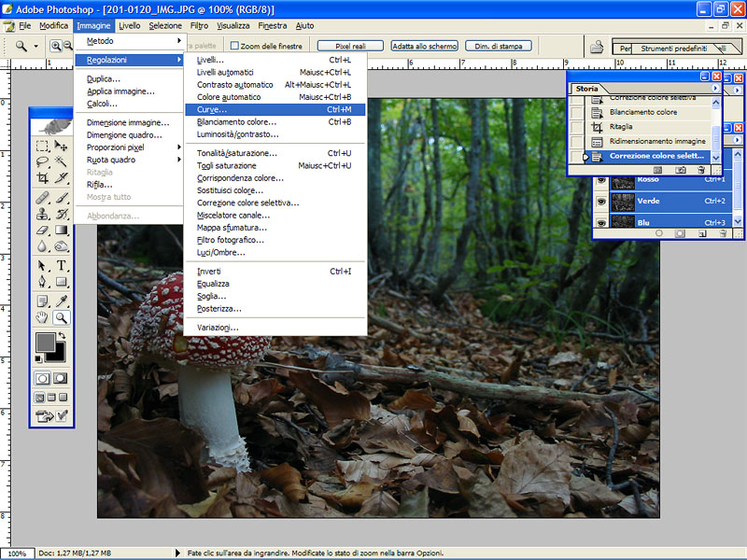The image size is (747, 560).
Task: Expand the Regolazioni submenu arrow
Action: click(179, 60)
